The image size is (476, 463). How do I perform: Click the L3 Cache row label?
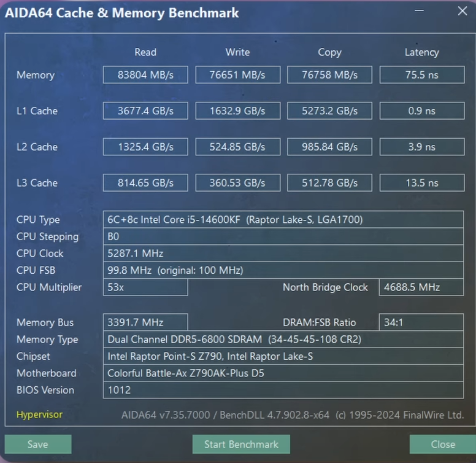(x=37, y=183)
